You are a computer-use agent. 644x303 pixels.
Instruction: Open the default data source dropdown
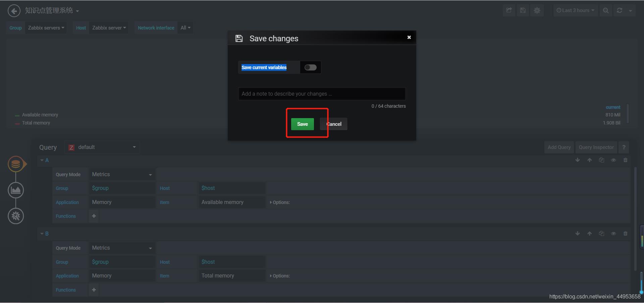click(102, 147)
